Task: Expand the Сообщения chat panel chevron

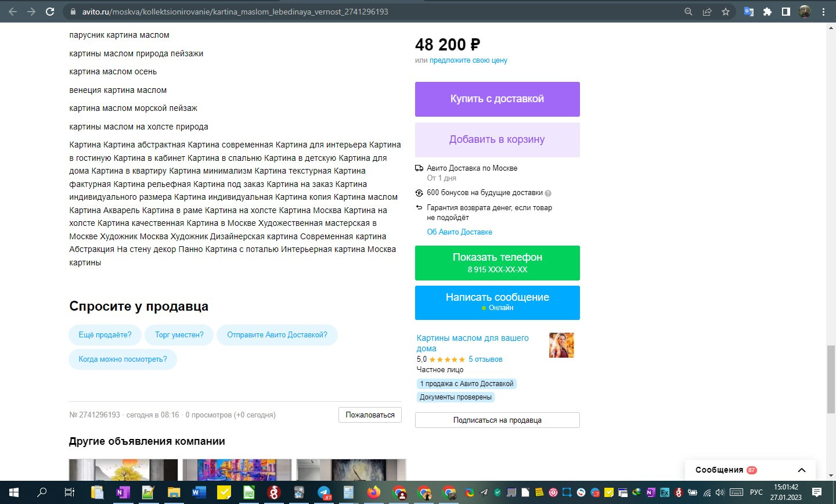Action: tap(802, 470)
